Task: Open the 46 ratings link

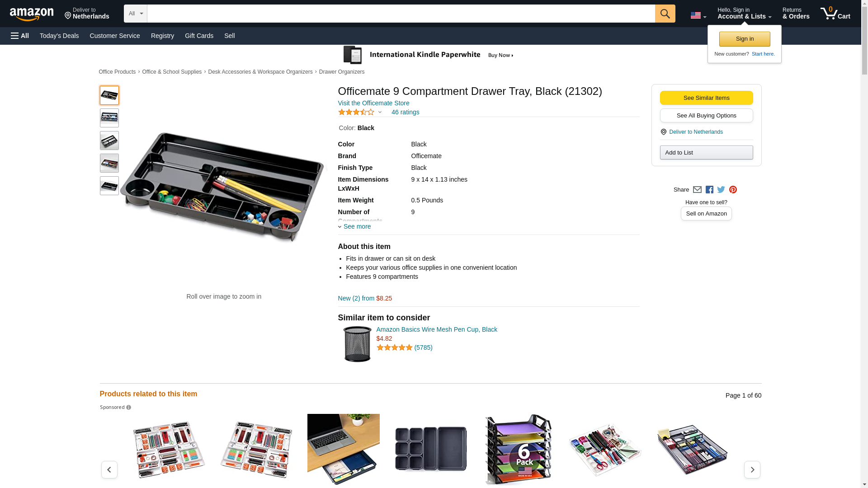Action: coord(405,112)
